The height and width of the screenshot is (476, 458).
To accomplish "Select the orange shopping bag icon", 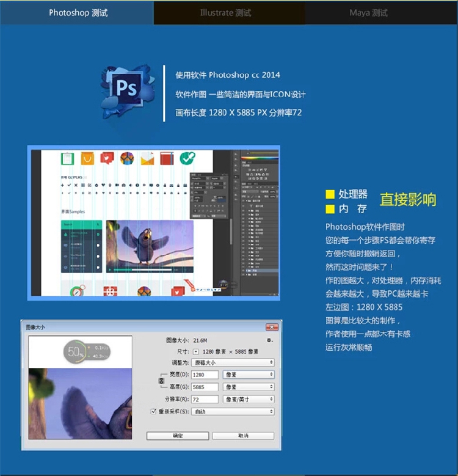I will click(x=87, y=158).
